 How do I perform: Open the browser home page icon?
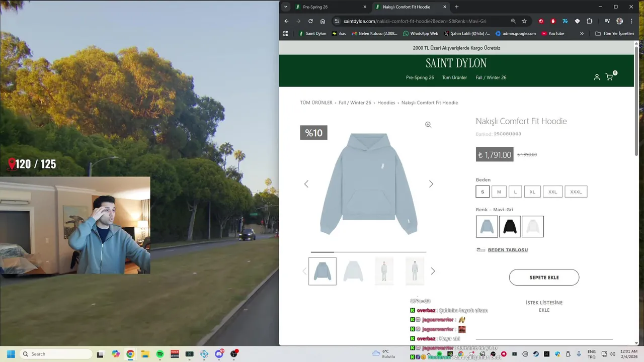[x=323, y=21]
